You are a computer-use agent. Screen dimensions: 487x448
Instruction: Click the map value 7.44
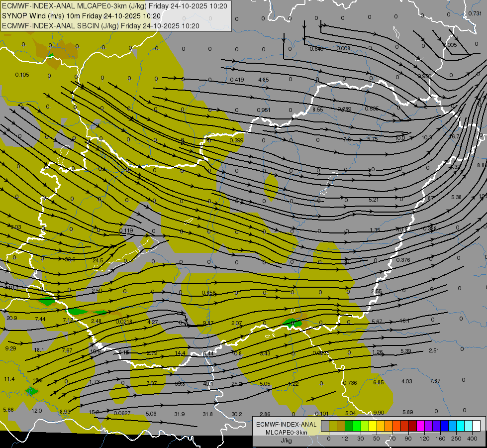(x=40, y=319)
